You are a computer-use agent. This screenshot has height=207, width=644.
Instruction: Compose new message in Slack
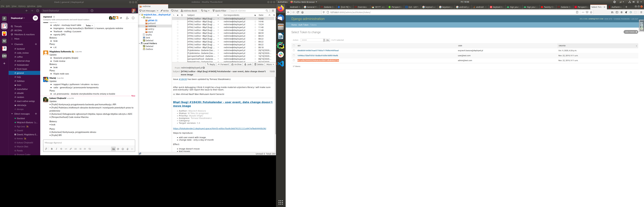click(x=36, y=18)
